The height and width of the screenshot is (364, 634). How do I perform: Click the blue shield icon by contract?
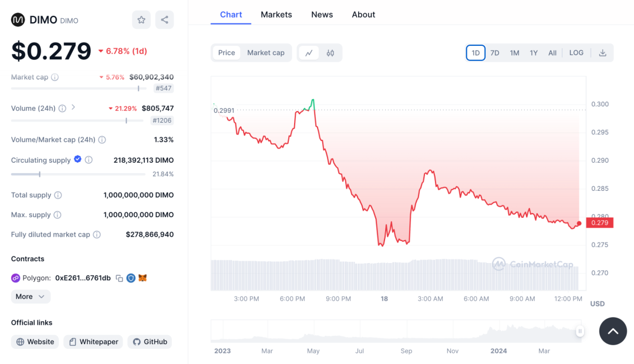(131, 278)
